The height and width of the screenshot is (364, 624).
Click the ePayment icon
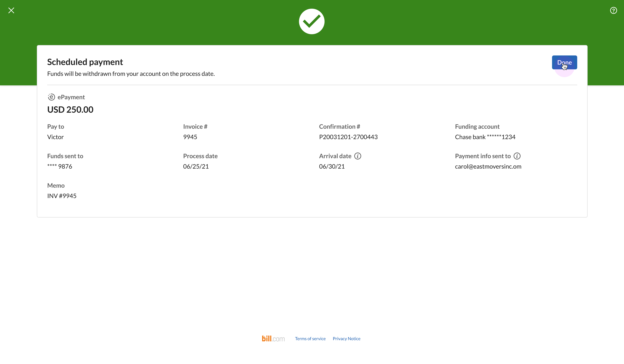pos(51,97)
